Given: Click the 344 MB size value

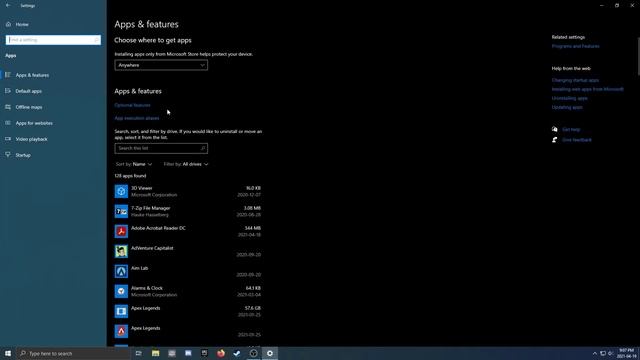Looking at the screenshot, I should [x=253, y=228].
